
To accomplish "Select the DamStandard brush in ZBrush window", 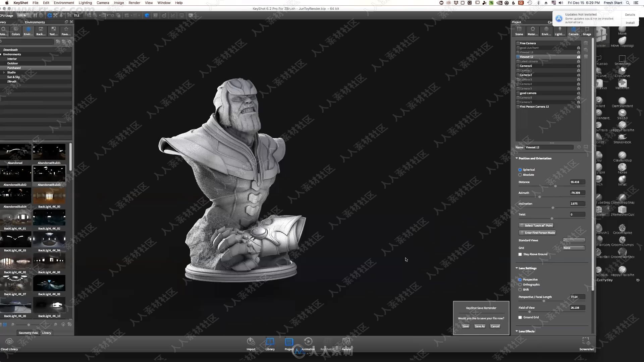I will click(622, 103).
